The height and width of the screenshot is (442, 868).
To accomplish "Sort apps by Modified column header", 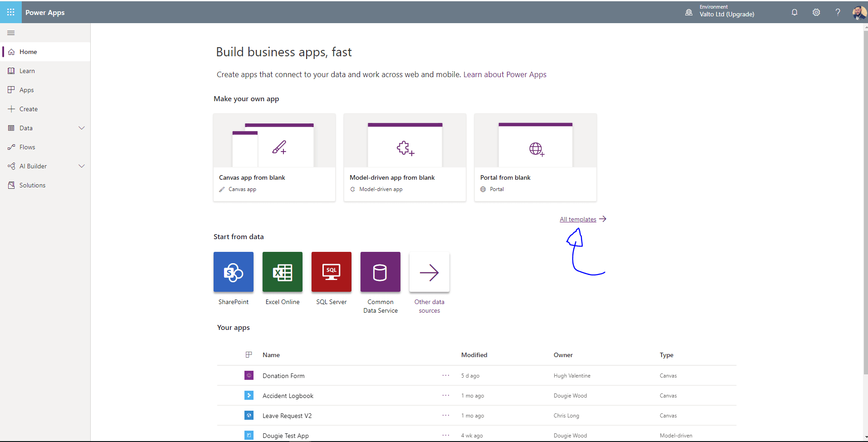I will pyautogui.click(x=474, y=355).
